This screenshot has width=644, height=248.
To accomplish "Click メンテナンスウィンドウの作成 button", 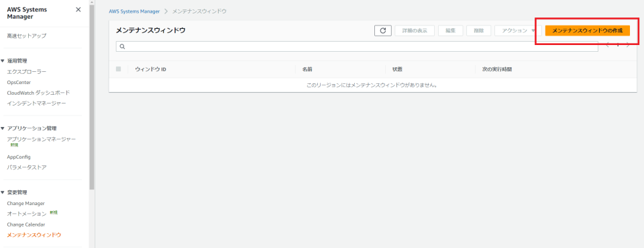I will click(588, 31).
